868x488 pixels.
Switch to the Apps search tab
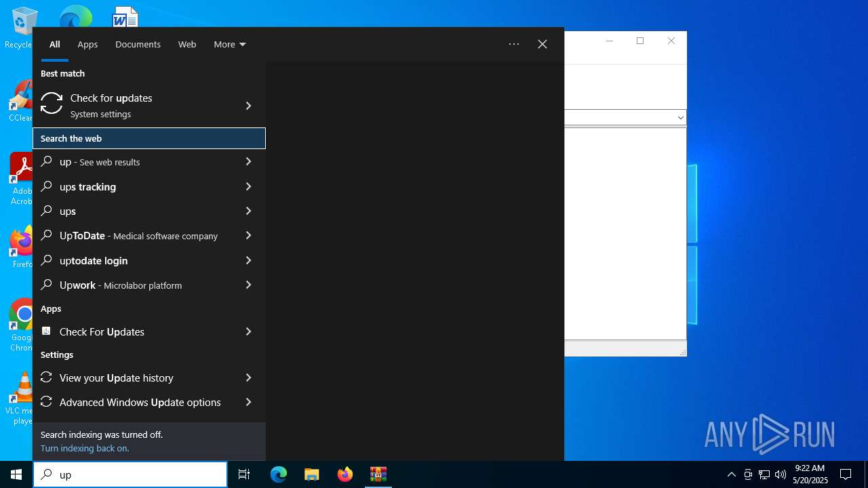[87, 44]
